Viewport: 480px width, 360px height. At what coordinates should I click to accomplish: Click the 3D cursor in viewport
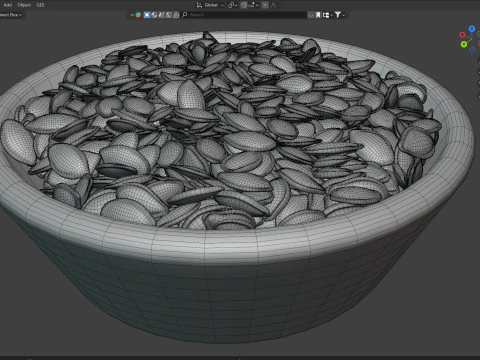tap(230, 211)
